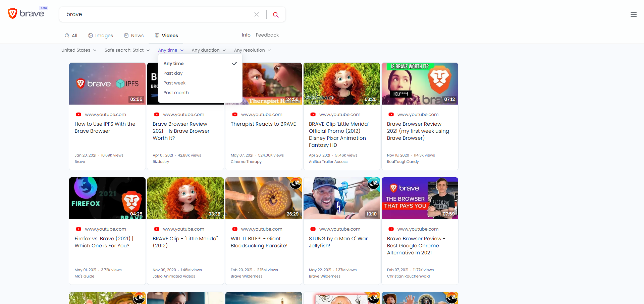Click the Merida promo thumbnail with 03:25 duration
Screen dimensions: 644x304
pos(342,83)
